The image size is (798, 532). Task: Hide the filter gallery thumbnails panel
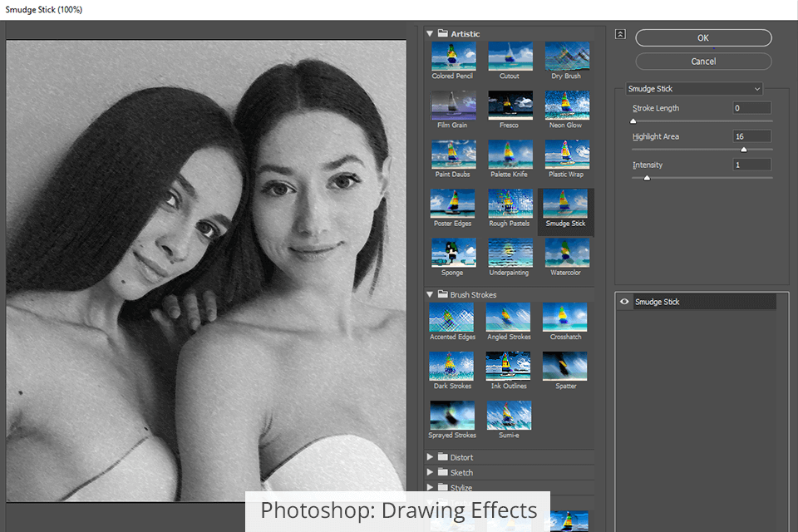point(620,34)
